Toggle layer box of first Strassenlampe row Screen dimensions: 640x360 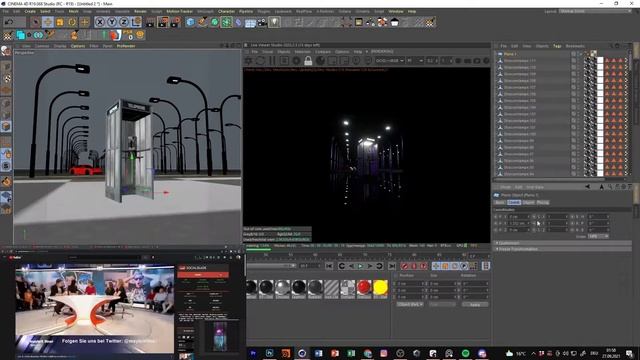tap(573, 60)
